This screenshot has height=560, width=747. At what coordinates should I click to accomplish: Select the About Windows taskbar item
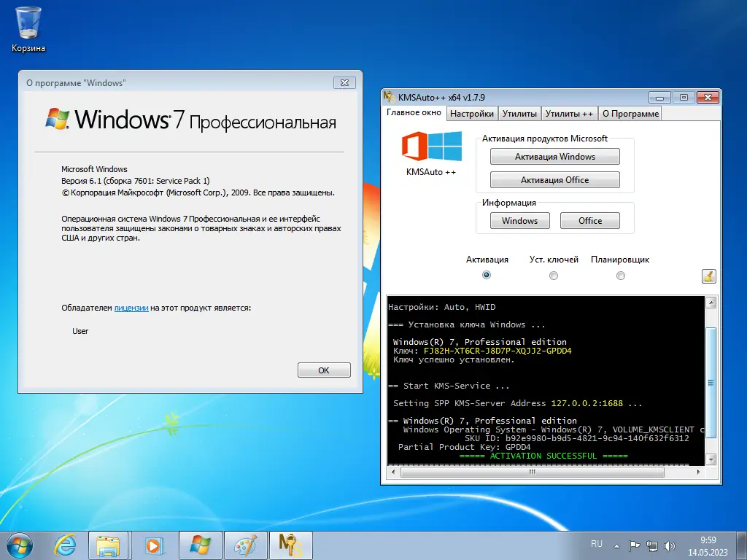tap(200, 545)
